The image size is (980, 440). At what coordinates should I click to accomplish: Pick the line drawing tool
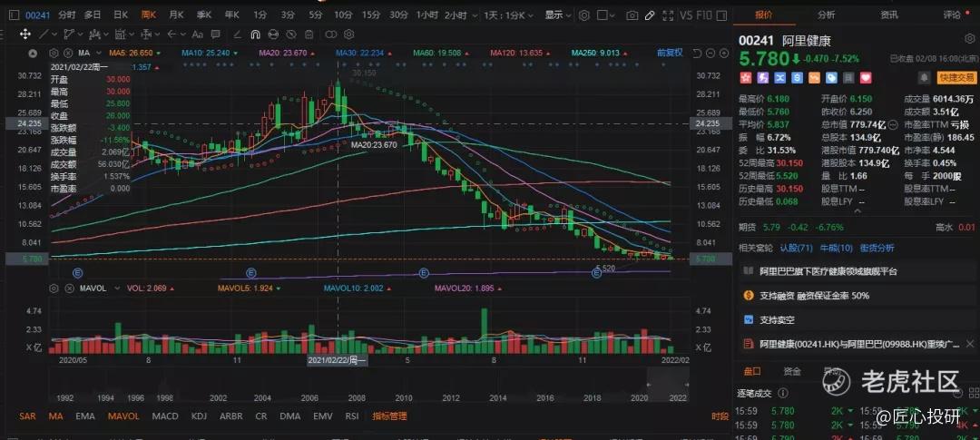[x=44, y=34]
